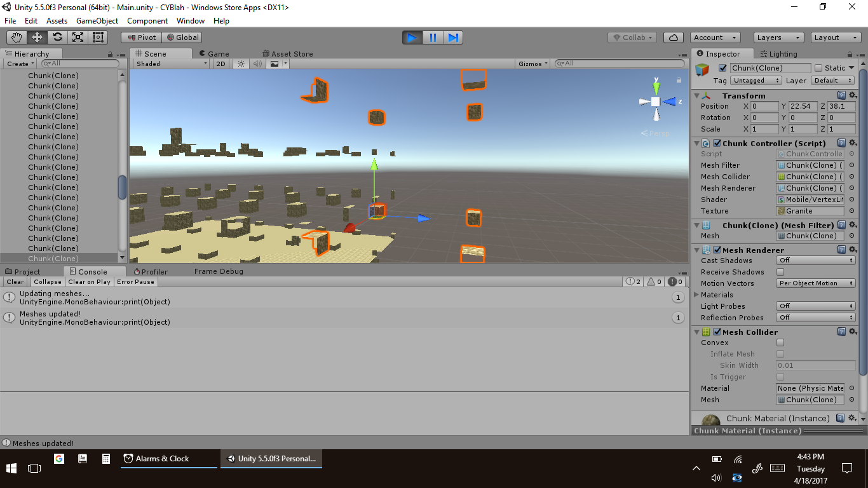Click the console Clear button
The height and width of the screenshot is (488, 868).
tap(15, 281)
